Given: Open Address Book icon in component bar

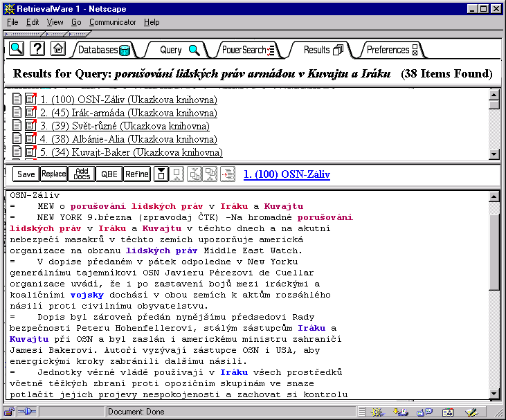Looking at the screenshot, I should [448, 412].
